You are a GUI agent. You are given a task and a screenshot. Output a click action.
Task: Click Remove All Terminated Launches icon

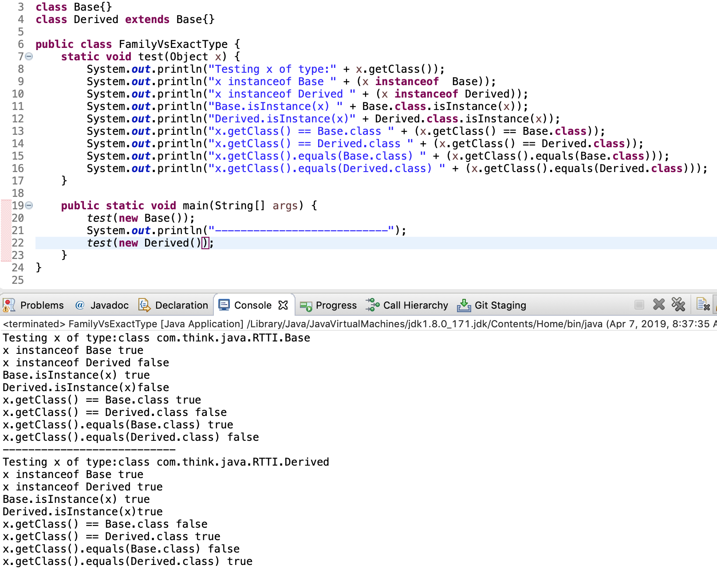(x=679, y=305)
